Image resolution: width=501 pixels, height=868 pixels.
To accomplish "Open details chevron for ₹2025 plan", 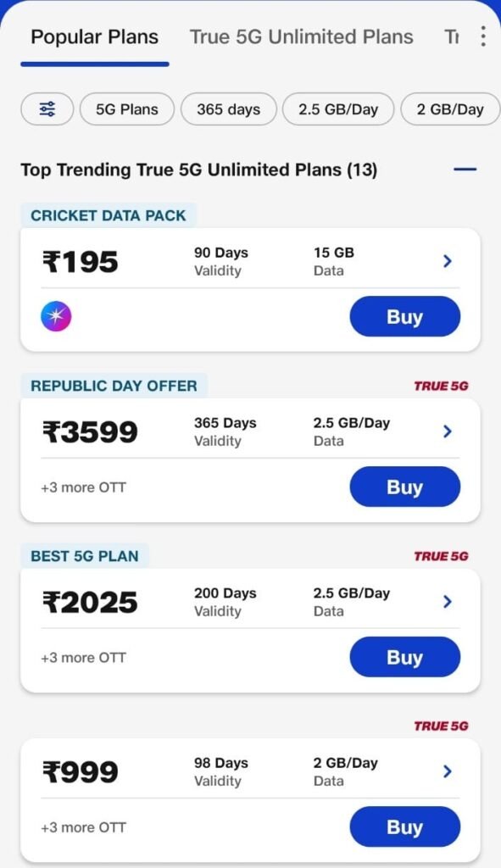I will 448,601.
